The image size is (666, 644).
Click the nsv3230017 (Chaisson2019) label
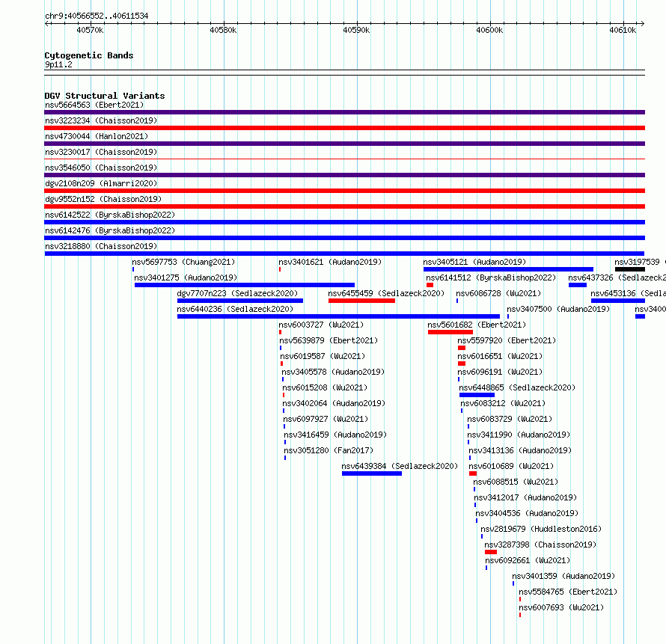101,152
